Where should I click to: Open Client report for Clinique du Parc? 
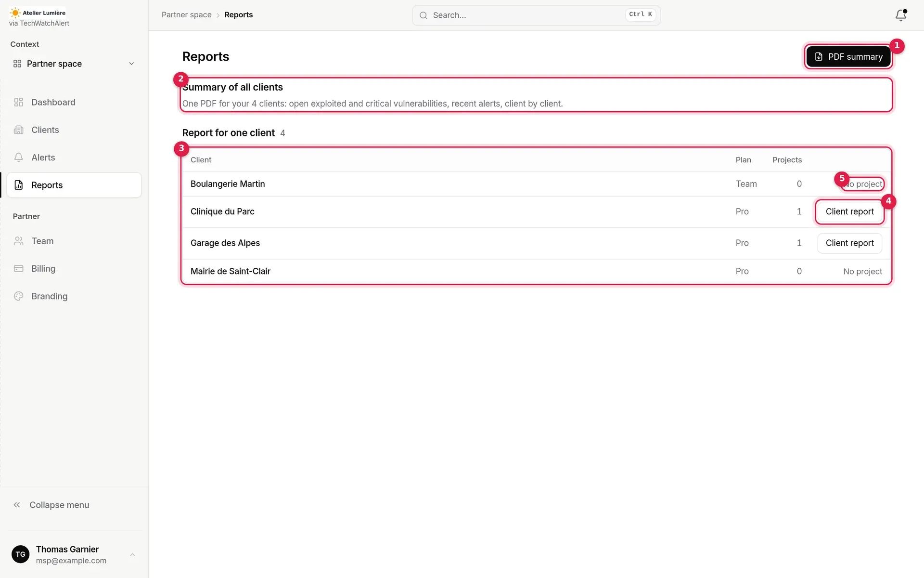click(x=849, y=211)
